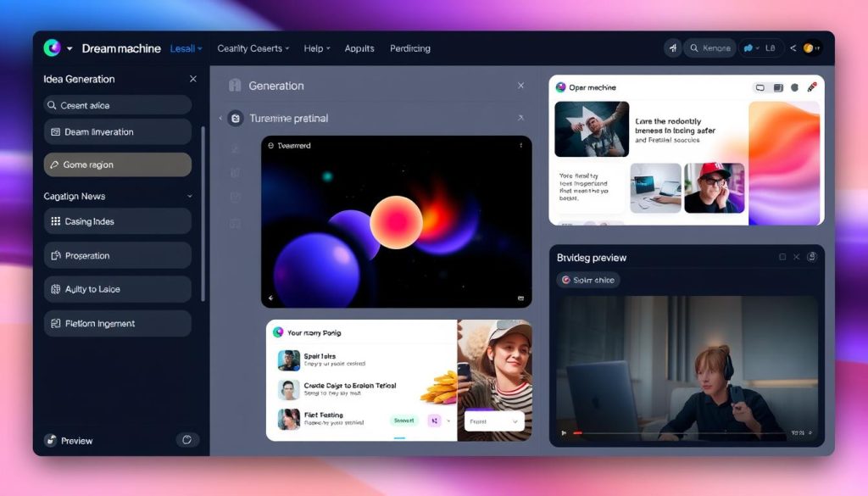Click the Generation panel header icon
The height and width of the screenshot is (496, 868).
(236, 86)
